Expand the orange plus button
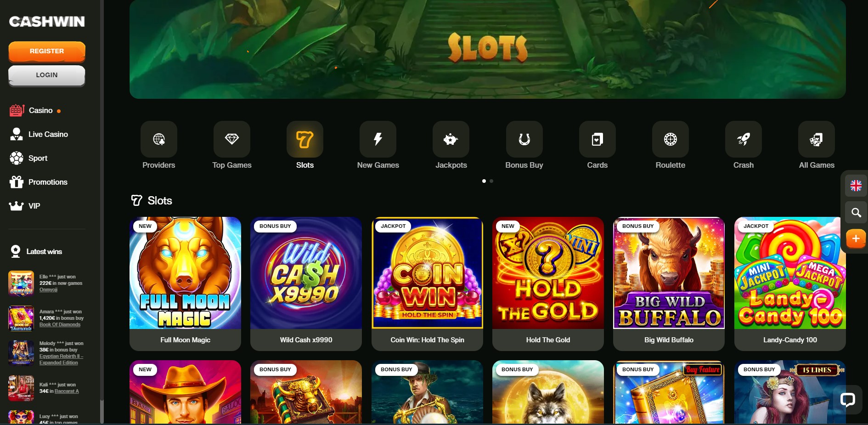868x425 pixels. [856, 239]
